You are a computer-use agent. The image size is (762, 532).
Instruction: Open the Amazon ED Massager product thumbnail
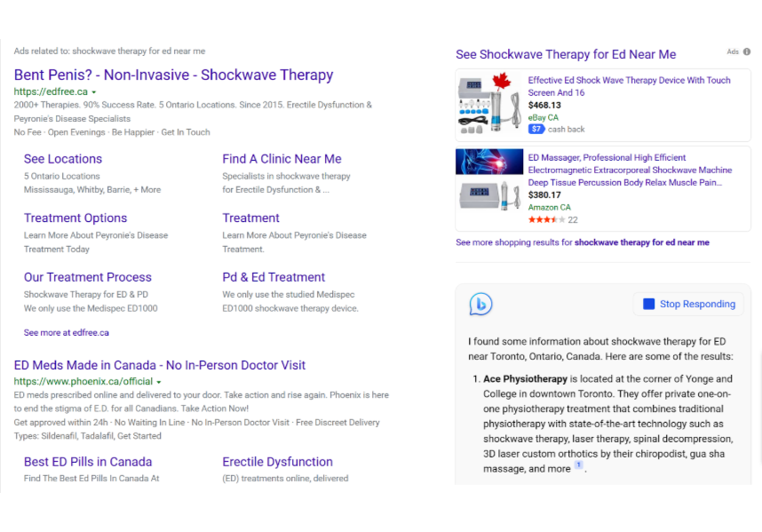[489, 180]
